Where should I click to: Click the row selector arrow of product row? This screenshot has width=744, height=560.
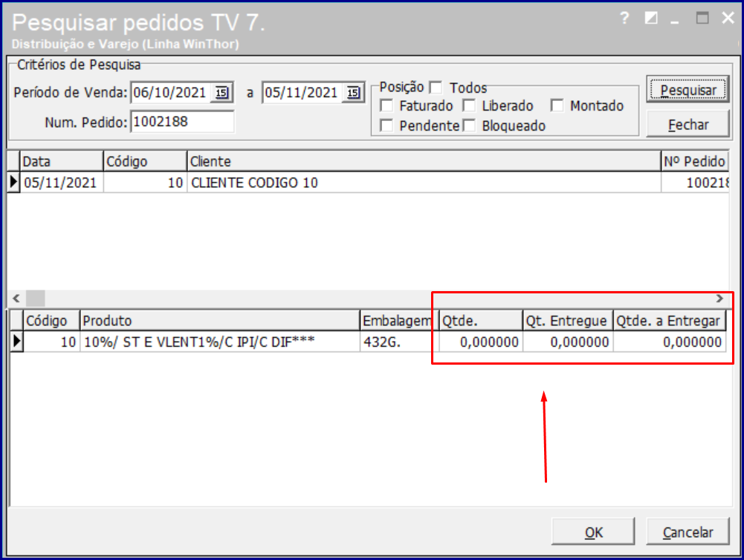click(16, 341)
